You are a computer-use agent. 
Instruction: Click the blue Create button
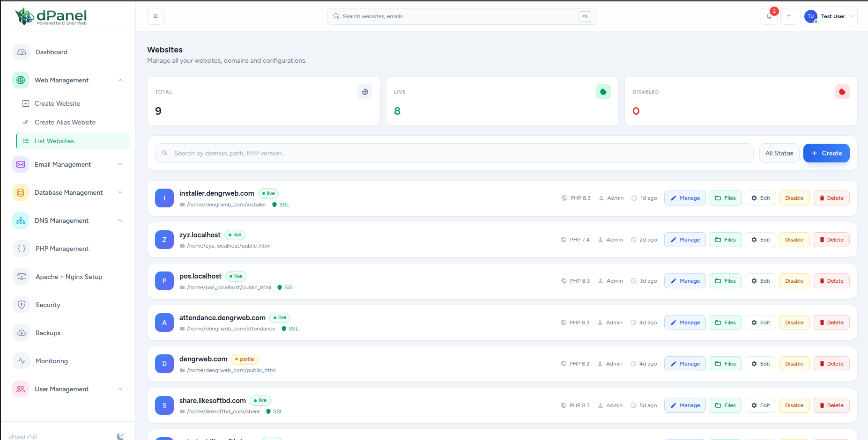click(x=826, y=153)
